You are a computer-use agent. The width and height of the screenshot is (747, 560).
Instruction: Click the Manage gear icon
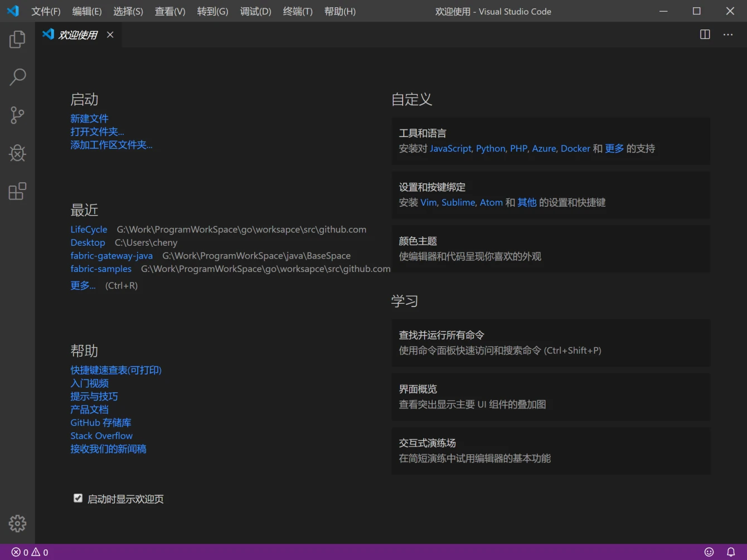tap(17, 523)
